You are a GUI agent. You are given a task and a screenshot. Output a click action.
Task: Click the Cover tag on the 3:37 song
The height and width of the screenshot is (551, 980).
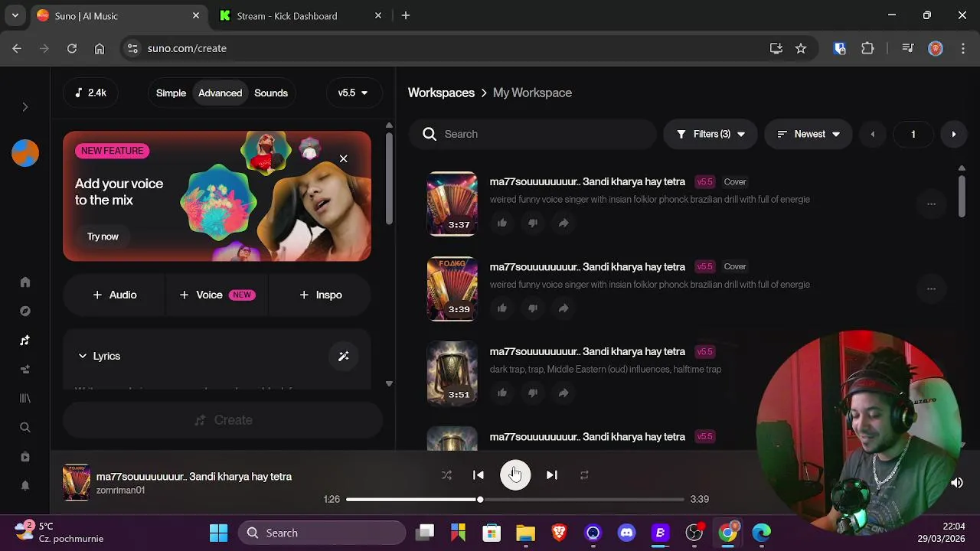coord(735,182)
